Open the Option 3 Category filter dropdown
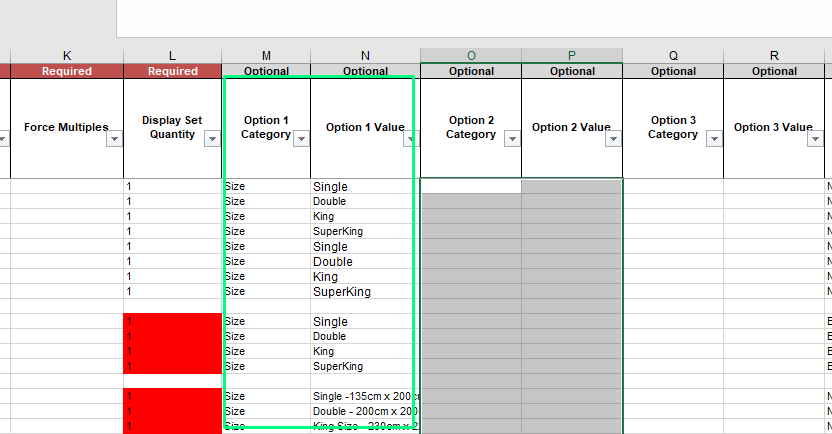Viewport: 832px width, 434px height. [714, 139]
